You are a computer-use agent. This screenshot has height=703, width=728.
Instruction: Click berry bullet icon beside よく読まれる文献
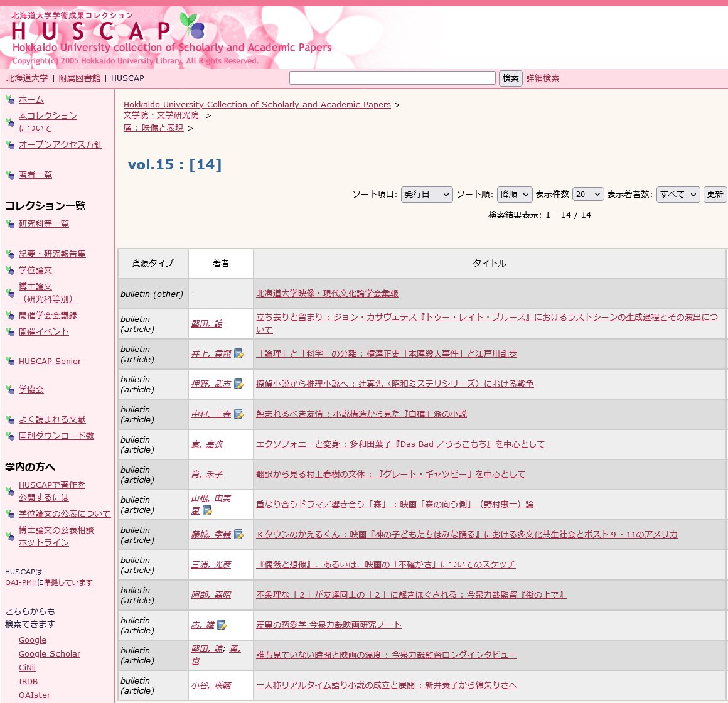[x=10, y=419]
